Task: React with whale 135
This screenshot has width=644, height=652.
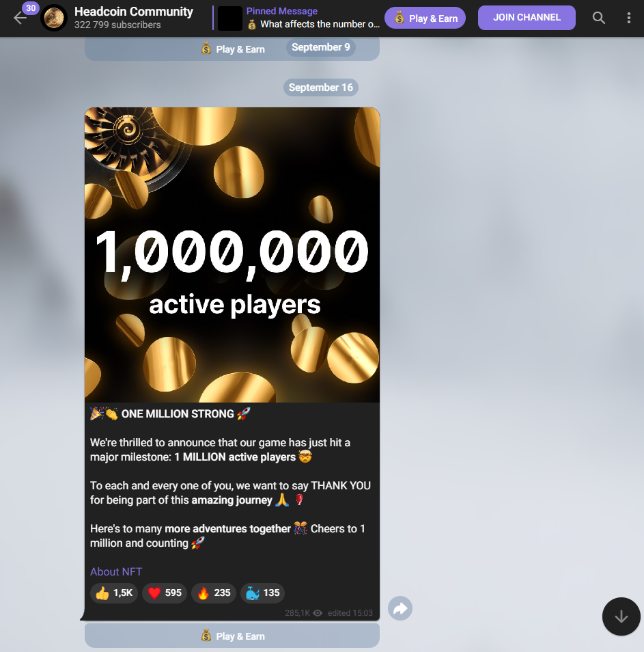Action: pos(263,593)
